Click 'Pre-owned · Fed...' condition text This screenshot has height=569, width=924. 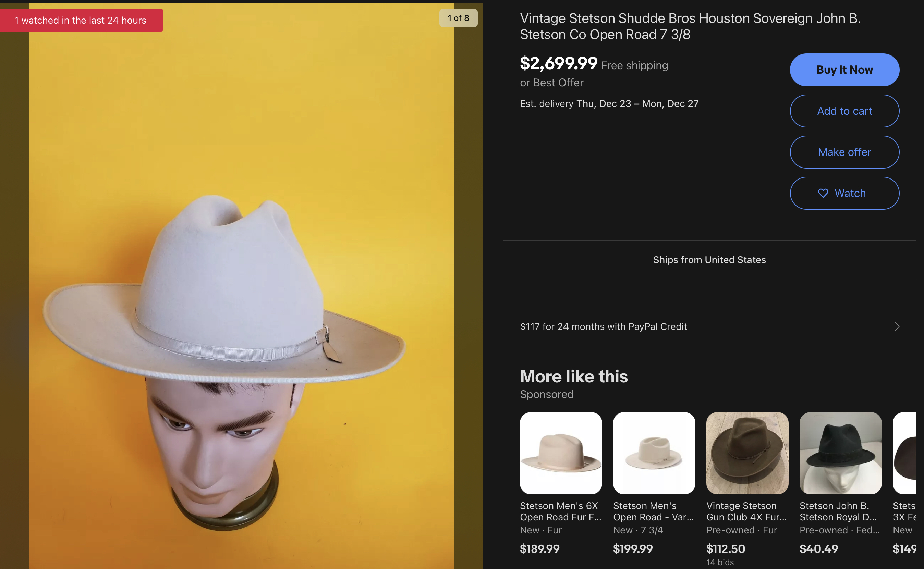[x=840, y=530]
